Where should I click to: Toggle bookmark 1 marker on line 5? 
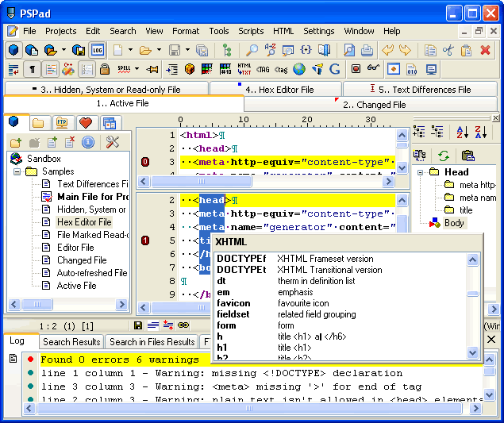(145, 240)
